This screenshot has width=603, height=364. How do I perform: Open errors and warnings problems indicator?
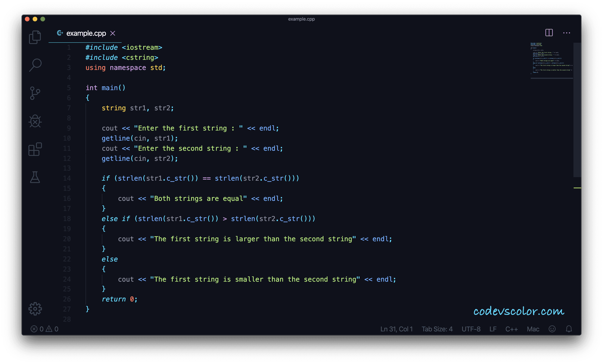click(44, 329)
